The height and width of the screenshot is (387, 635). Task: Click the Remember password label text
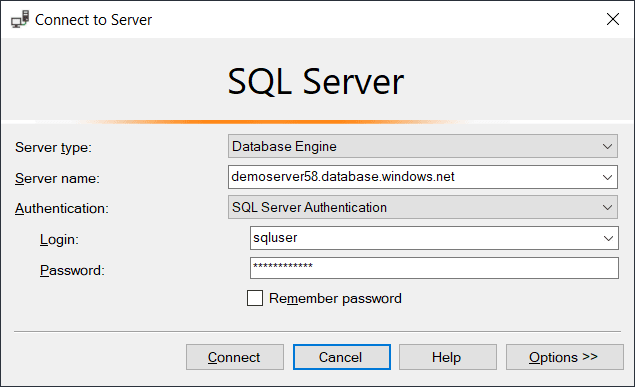pos(335,299)
